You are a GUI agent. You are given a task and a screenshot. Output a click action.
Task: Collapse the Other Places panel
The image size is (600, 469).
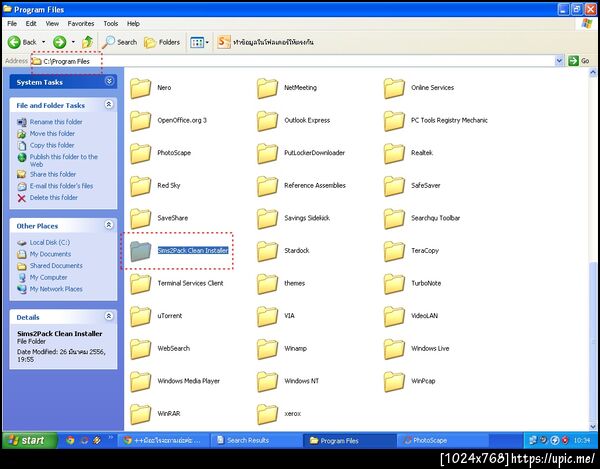tap(109, 225)
